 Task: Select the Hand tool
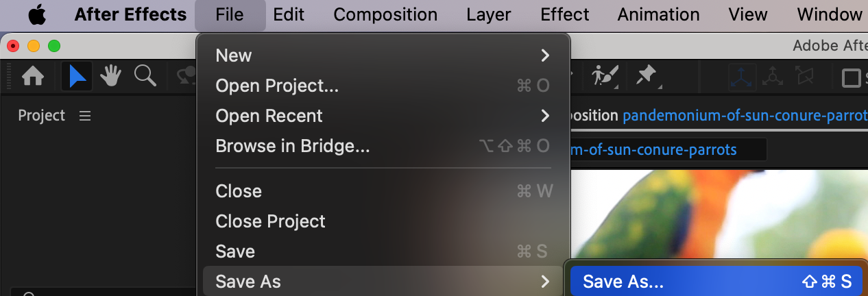point(111,76)
